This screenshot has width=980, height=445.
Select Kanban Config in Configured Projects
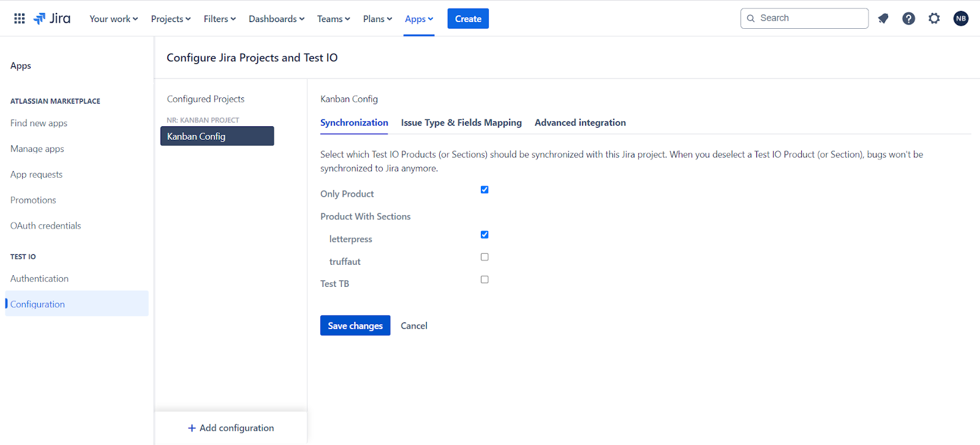pos(217,136)
